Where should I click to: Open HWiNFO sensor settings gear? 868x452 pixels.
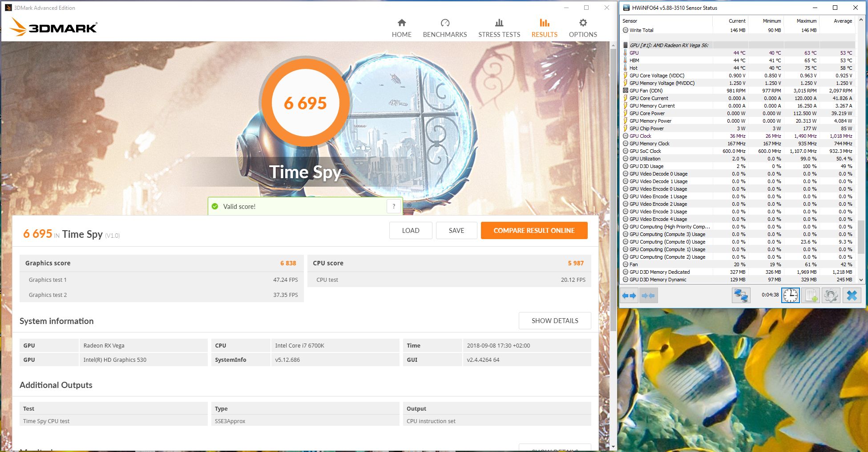click(x=831, y=296)
